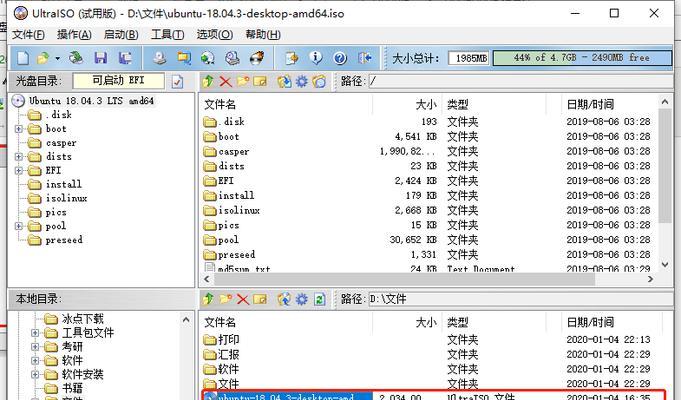Open the 文件(F) menu

pyautogui.click(x=28, y=35)
